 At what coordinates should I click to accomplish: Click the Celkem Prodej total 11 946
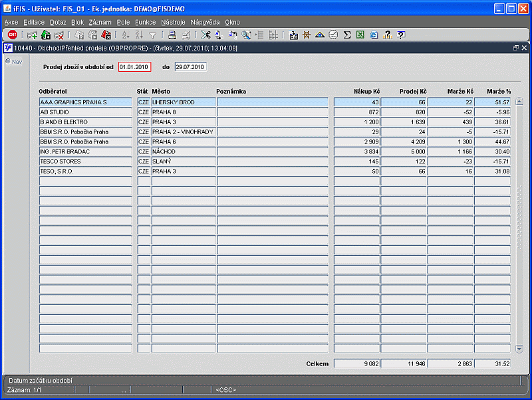(404, 363)
